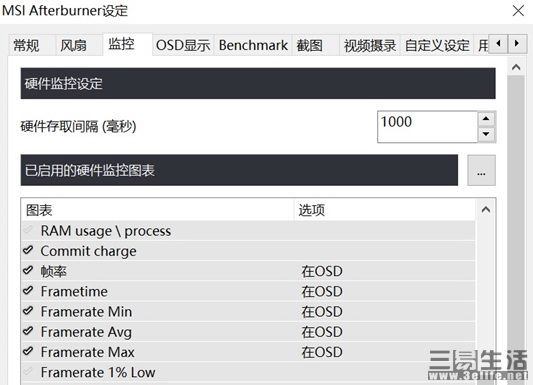
Task: Click the 选项 column header
Action: coord(384,210)
